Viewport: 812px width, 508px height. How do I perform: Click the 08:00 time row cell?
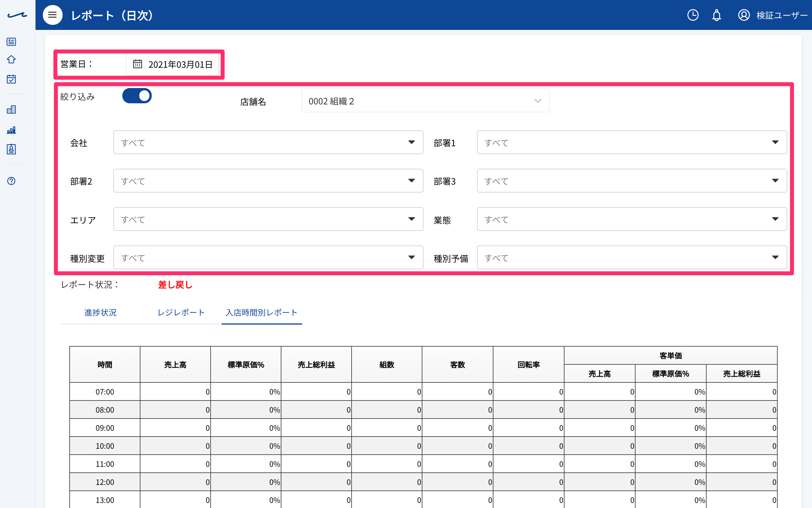pos(105,410)
